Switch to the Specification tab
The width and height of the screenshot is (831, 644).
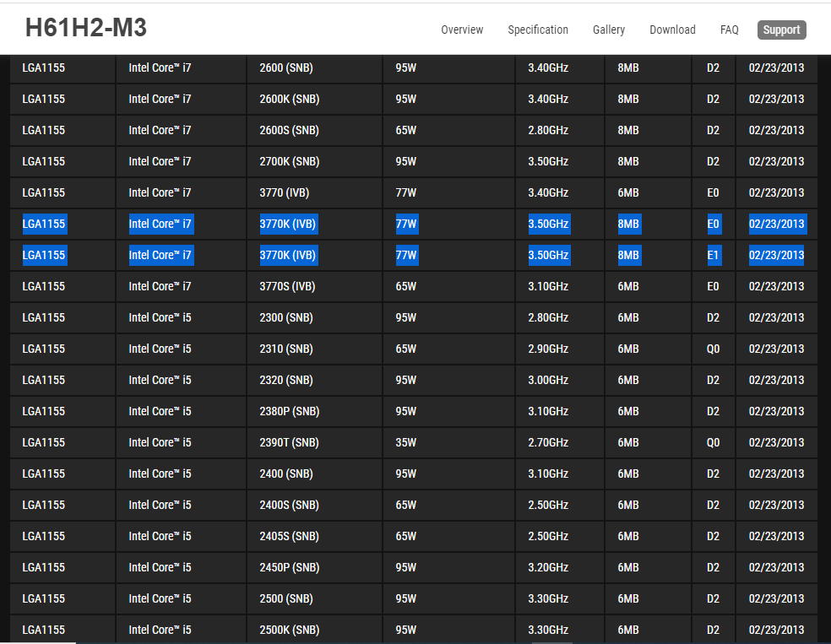tap(537, 30)
